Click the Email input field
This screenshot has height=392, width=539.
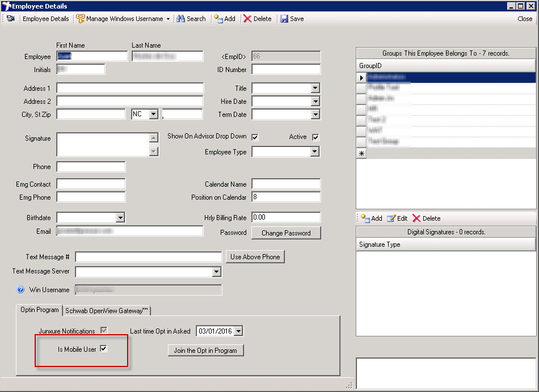pyautogui.click(x=130, y=231)
